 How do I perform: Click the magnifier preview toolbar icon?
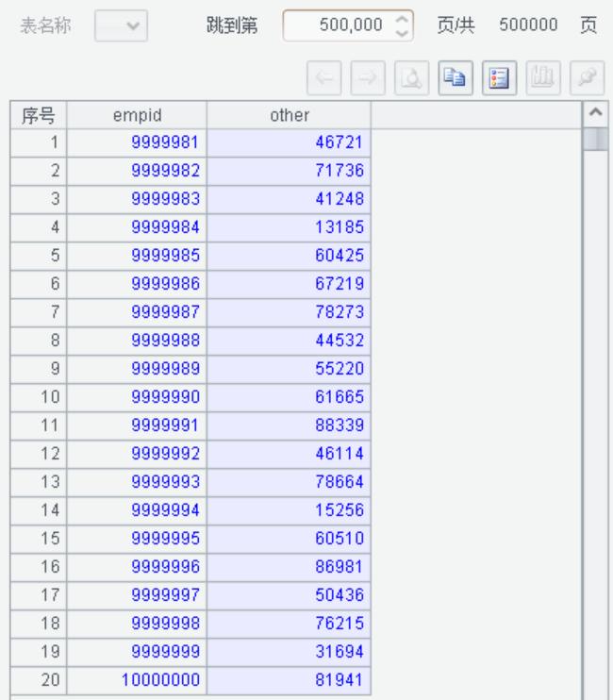click(412, 78)
